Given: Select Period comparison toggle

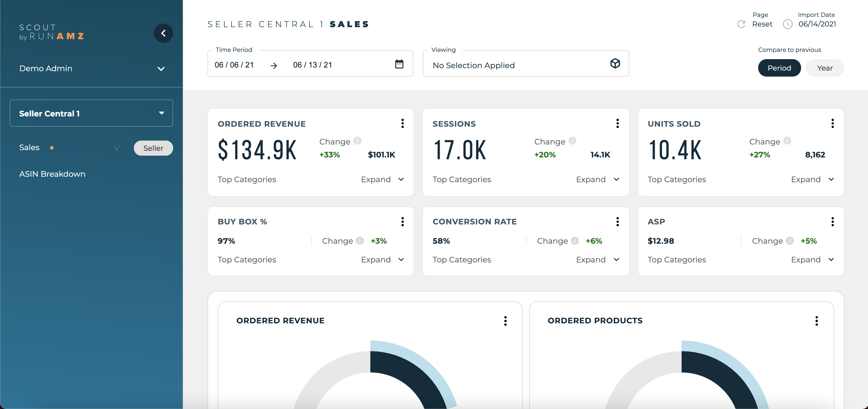Looking at the screenshot, I should click(779, 68).
